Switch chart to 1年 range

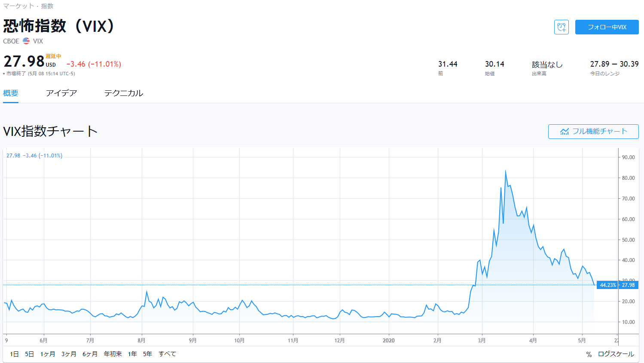(132, 354)
